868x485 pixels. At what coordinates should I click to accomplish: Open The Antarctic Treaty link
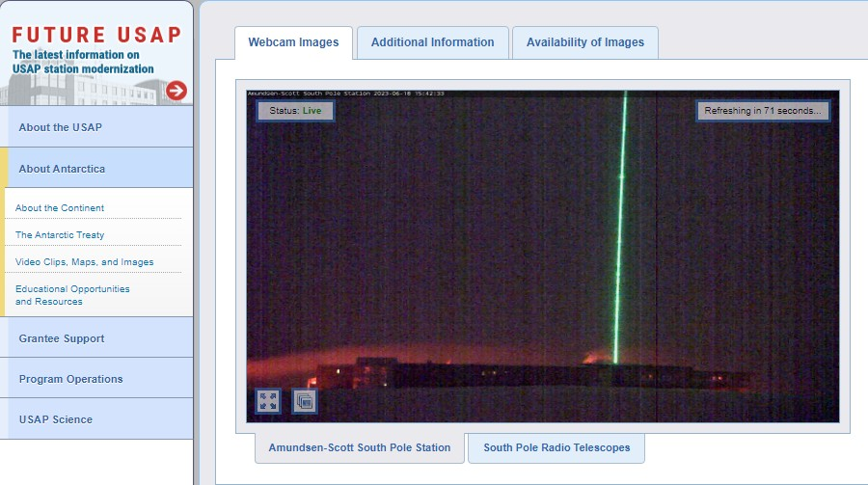[x=60, y=235]
